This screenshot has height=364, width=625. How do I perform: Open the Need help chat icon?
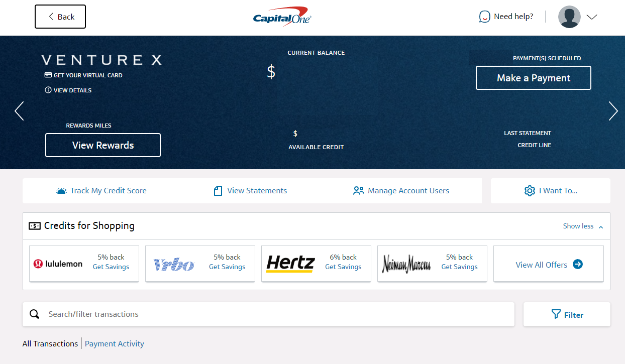point(484,17)
